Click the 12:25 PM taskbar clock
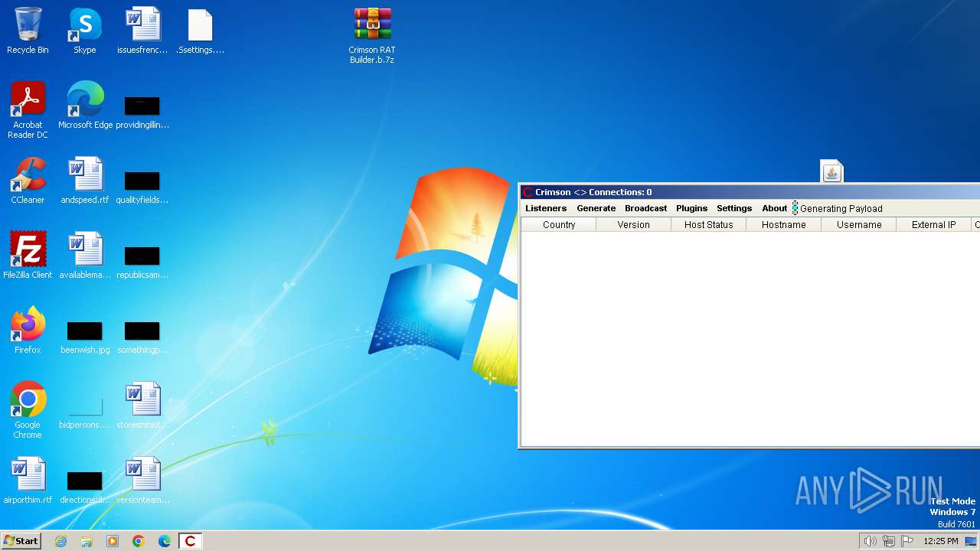 point(941,541)
